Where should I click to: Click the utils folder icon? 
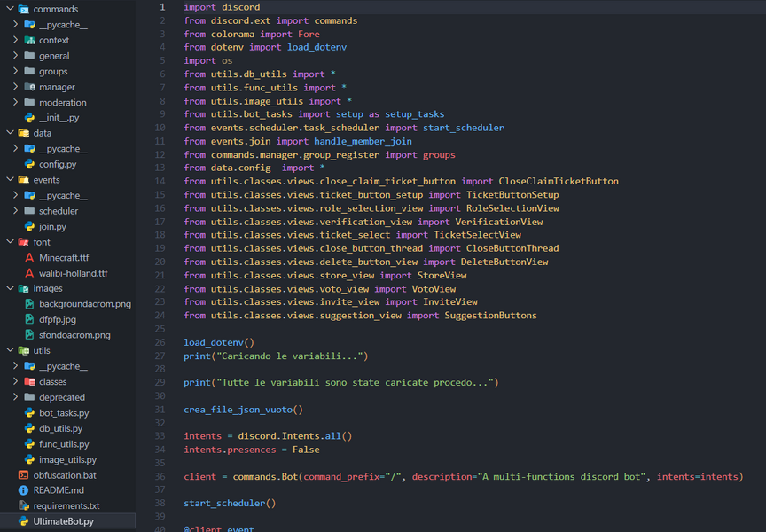[23, 350]
